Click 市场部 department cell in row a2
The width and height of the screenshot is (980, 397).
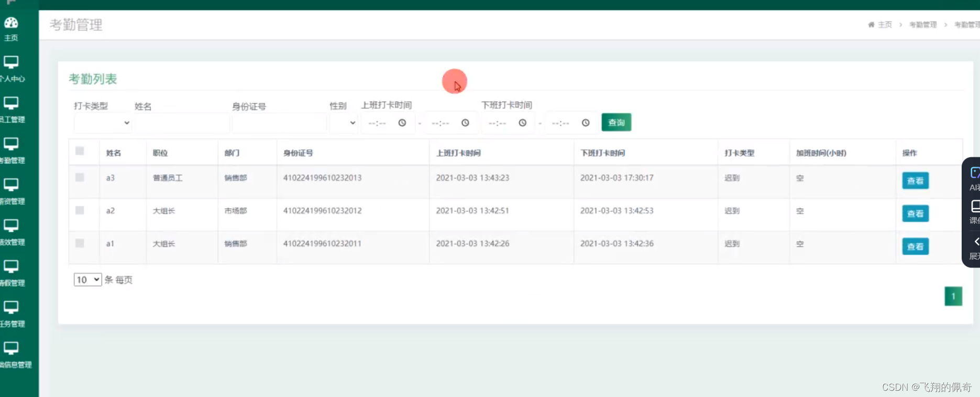(236, 211)
